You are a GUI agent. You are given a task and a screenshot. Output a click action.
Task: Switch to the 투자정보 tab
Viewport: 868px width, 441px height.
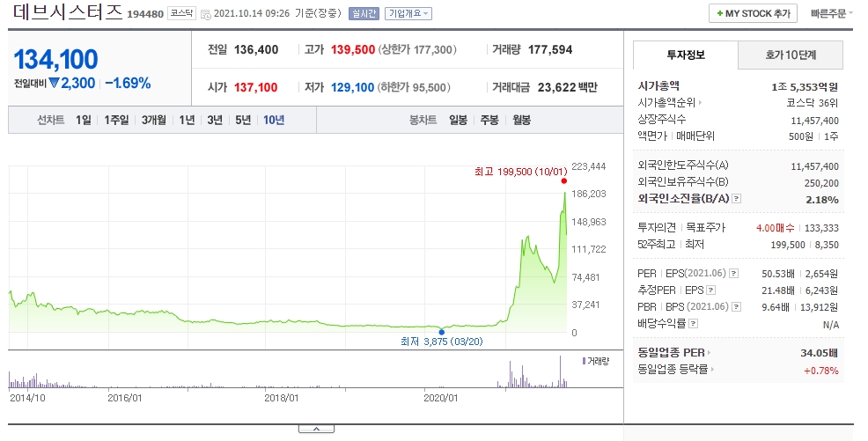(685, 55)
